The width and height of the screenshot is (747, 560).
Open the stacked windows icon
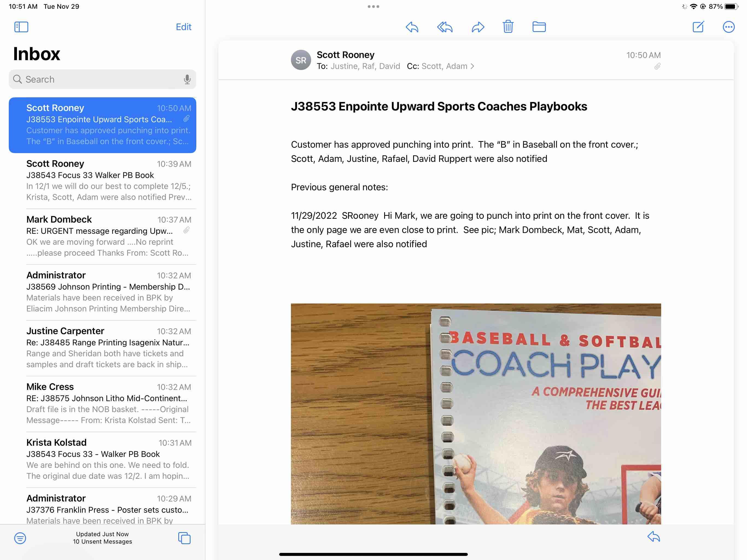point(184,538)
